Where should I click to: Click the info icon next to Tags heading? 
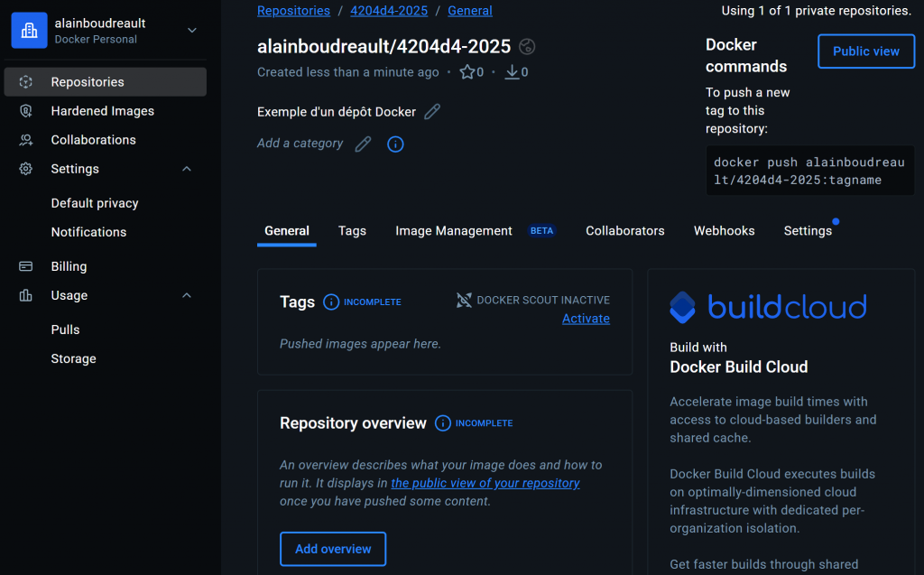(x=331, y=302)
